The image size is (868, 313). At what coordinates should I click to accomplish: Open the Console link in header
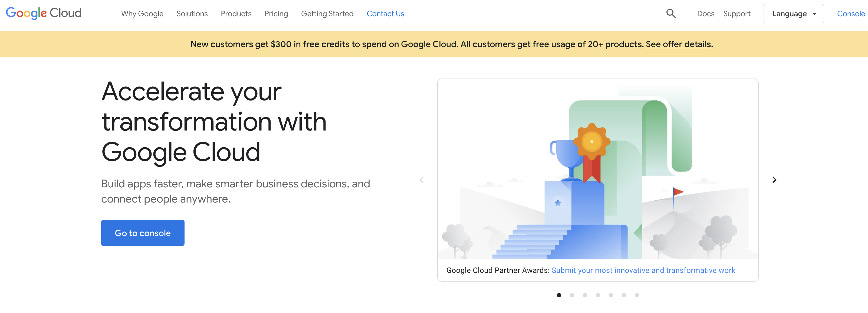click(x=850, y=14)
